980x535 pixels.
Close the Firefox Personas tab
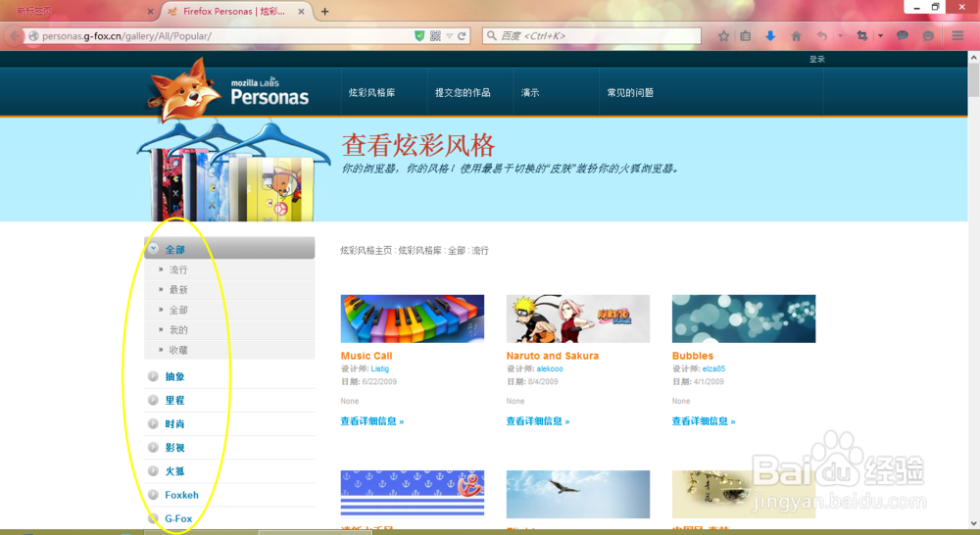tap(301, 11)
